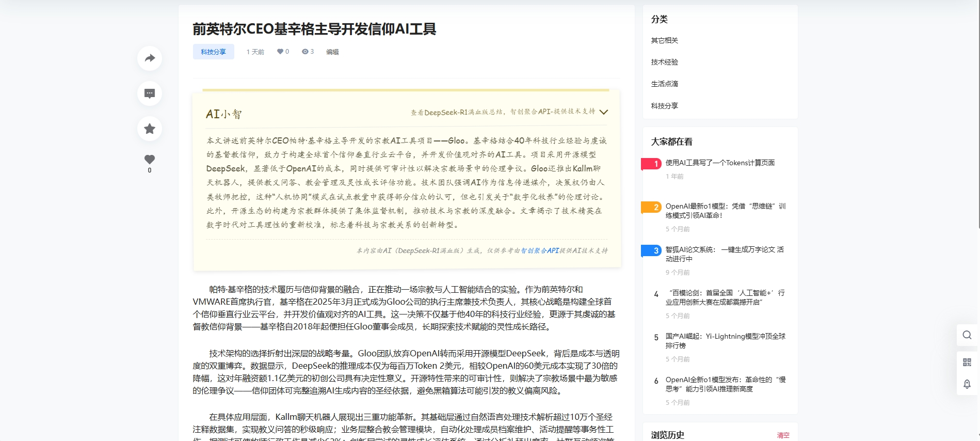Favorite the article with star icon
This screenshot has width=980, height=441.
150,129
